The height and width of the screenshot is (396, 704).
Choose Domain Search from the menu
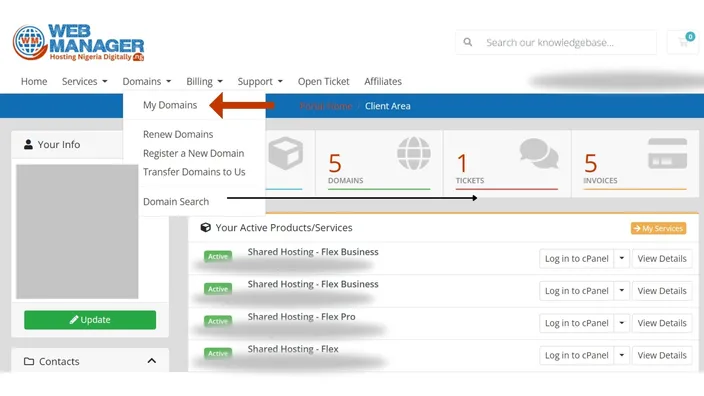176,202
